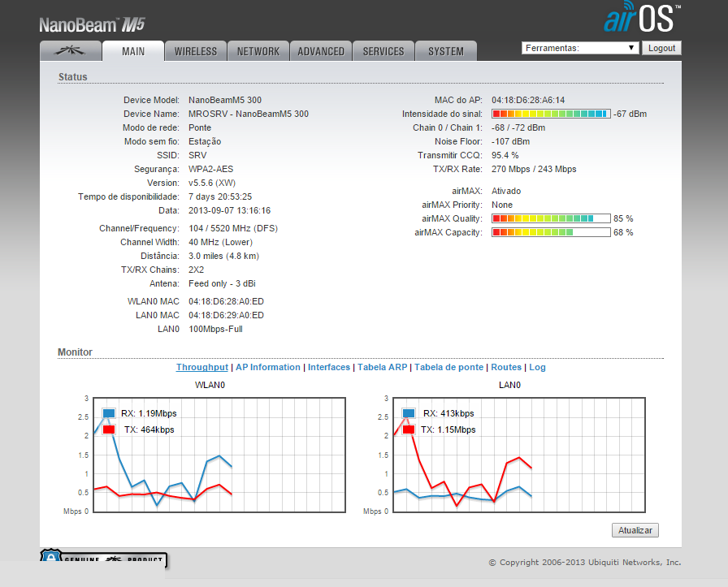The width and height of the screenshot is (728, 587).
Task: Select security value WPA2-AES
Action: coord(210,170)
